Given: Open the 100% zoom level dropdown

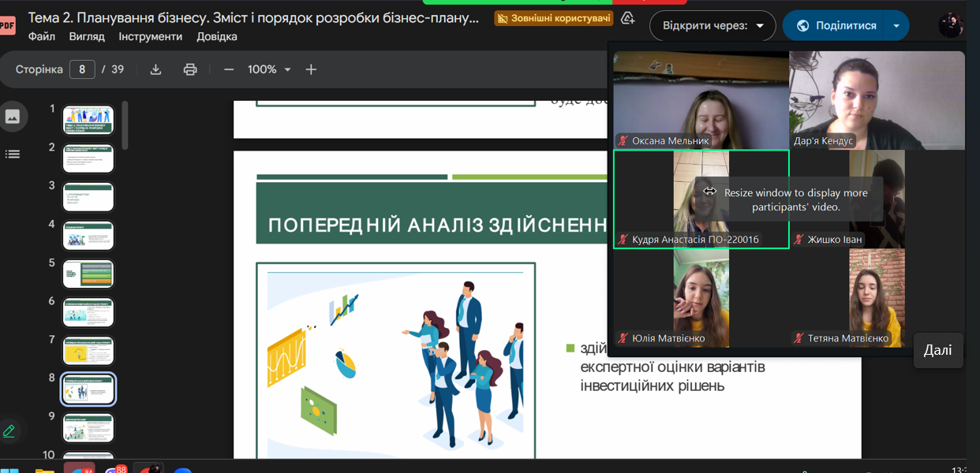Looking at the screenshot, I should point(269,69).
